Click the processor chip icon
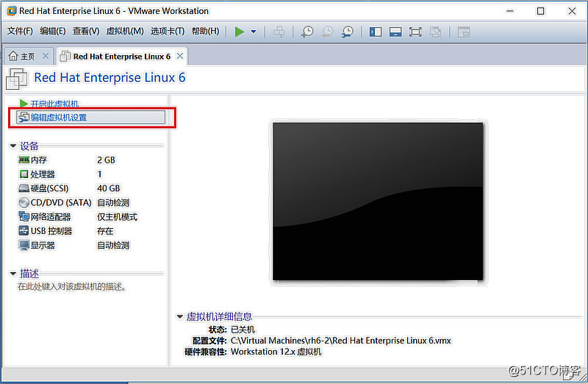The image size is (588, 384). 24,174
